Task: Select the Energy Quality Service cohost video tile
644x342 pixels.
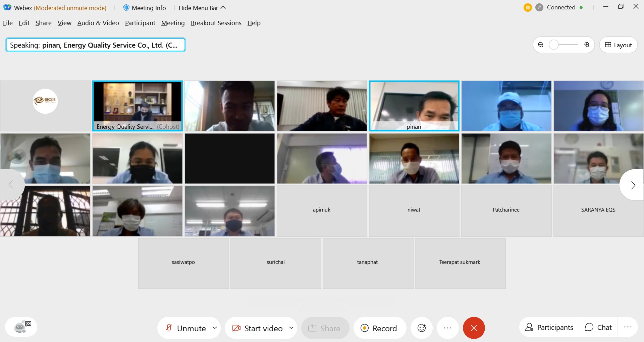Action: (x=138, y=106)
